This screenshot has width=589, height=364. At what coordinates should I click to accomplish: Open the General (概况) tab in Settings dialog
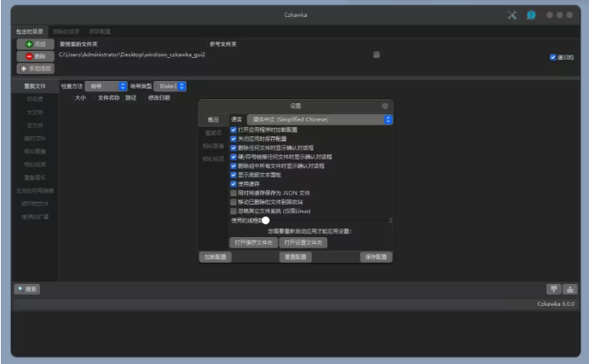pos(213,119)
